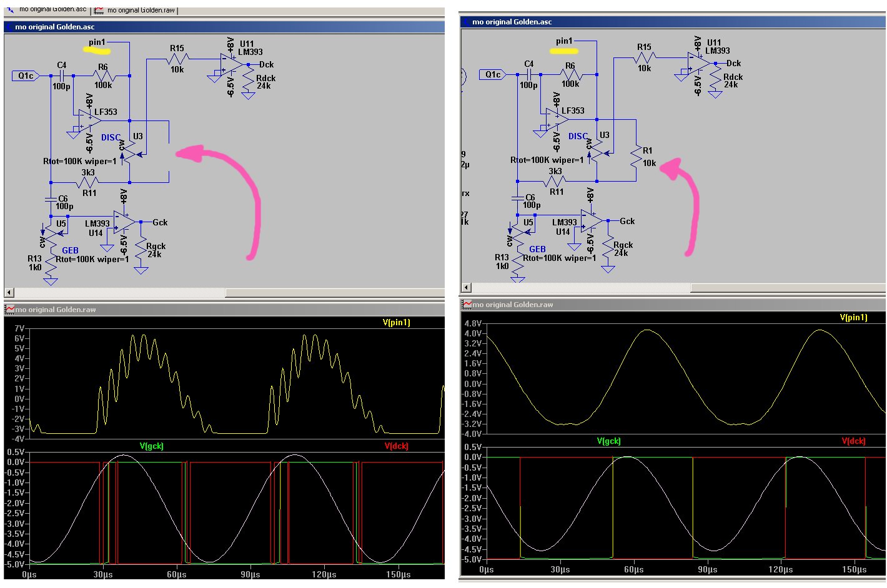Screen dimensions: 887x588
Task: Click the V(pin1) trace label in left plot
Action: pyautogui.click(x=396, y=323)
